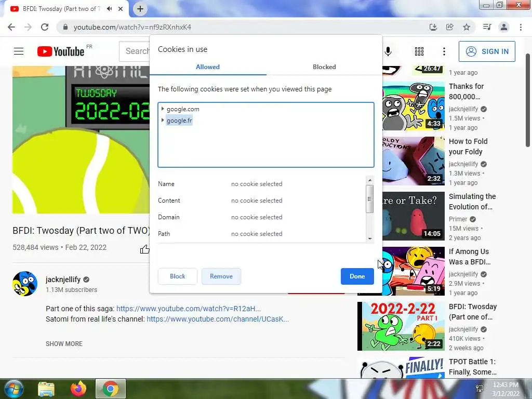Open the YouTube apps grid icon

[419, 51]
